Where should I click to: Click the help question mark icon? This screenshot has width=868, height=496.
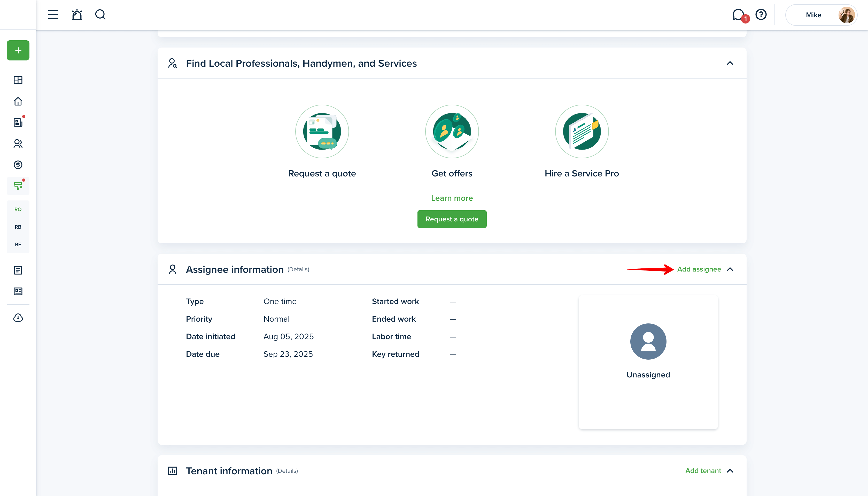point(761,15)
